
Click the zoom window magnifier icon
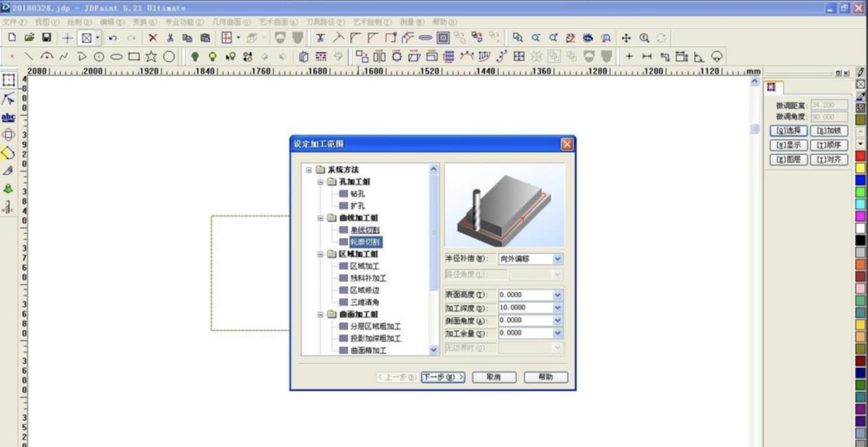click(517, 38)
